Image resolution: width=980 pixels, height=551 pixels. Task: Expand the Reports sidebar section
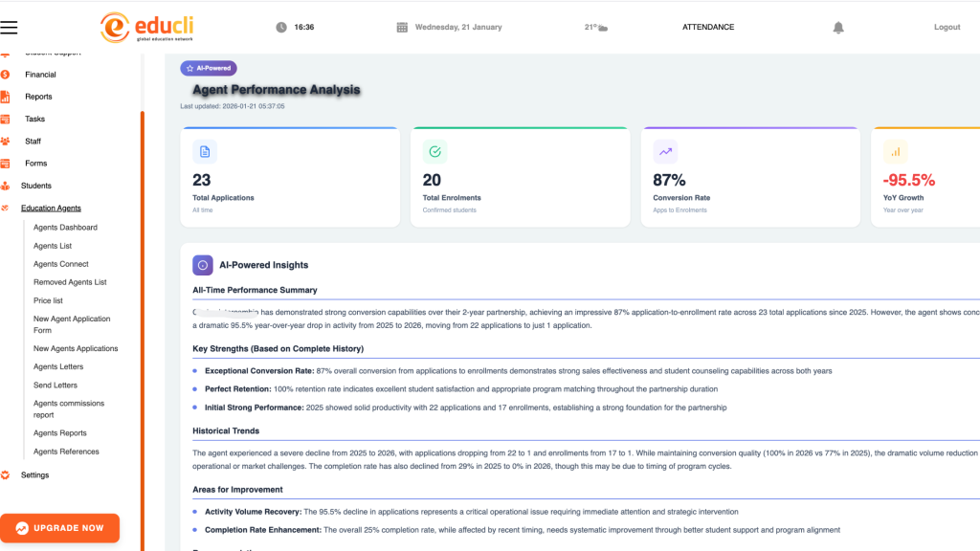click(x=38, y=97)
